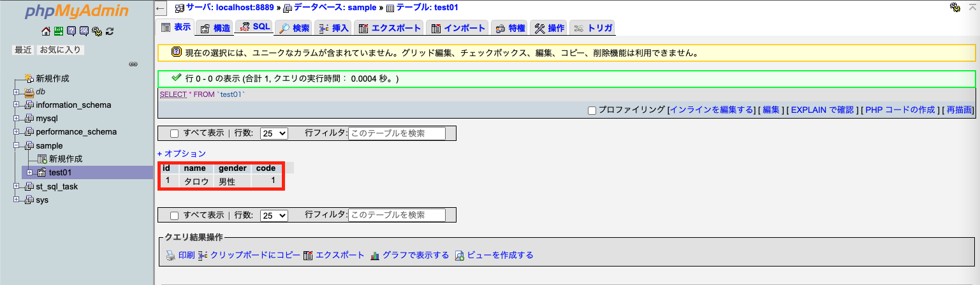Click EXPLAIN で確認 link

(822, 110)
